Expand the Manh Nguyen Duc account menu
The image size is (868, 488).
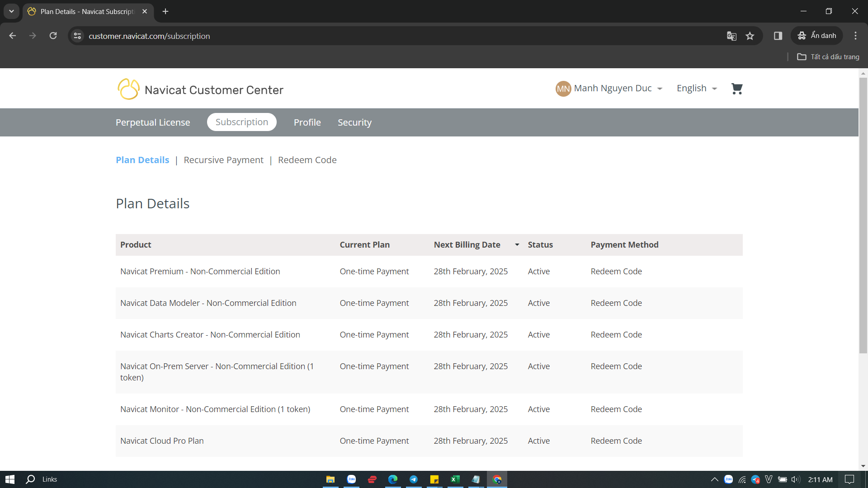click(618, 89)
